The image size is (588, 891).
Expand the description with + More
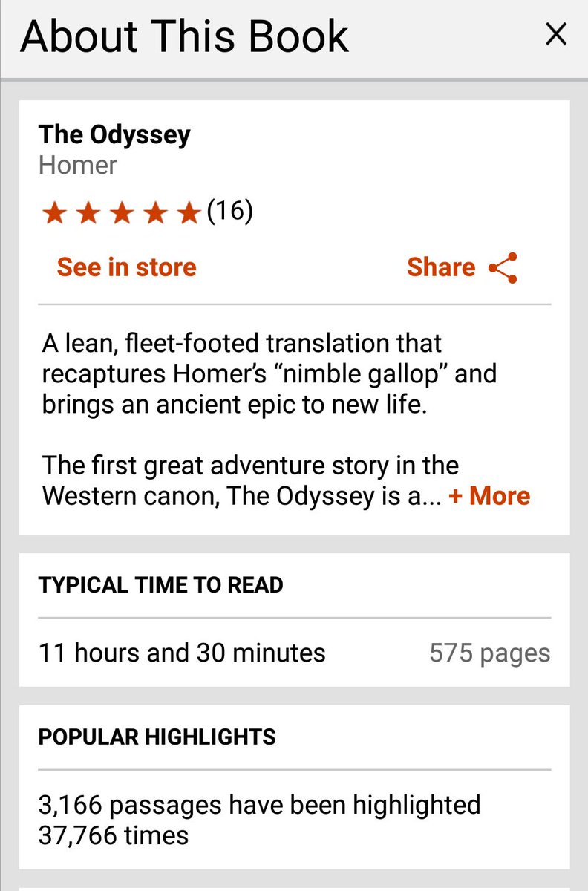[490, 496]
